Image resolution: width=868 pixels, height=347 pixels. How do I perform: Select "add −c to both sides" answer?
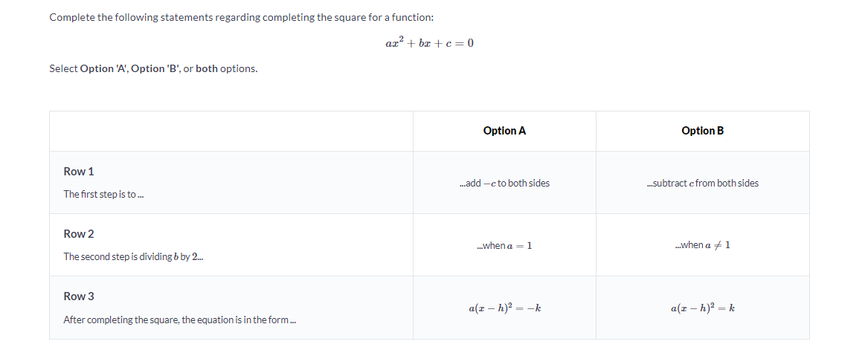[504, 183]
